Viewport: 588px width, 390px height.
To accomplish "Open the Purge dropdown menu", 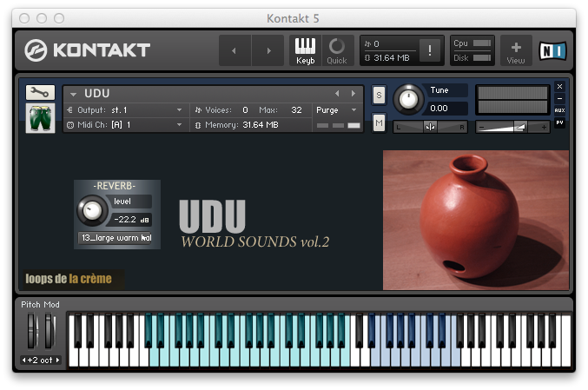I will (336, 110).
